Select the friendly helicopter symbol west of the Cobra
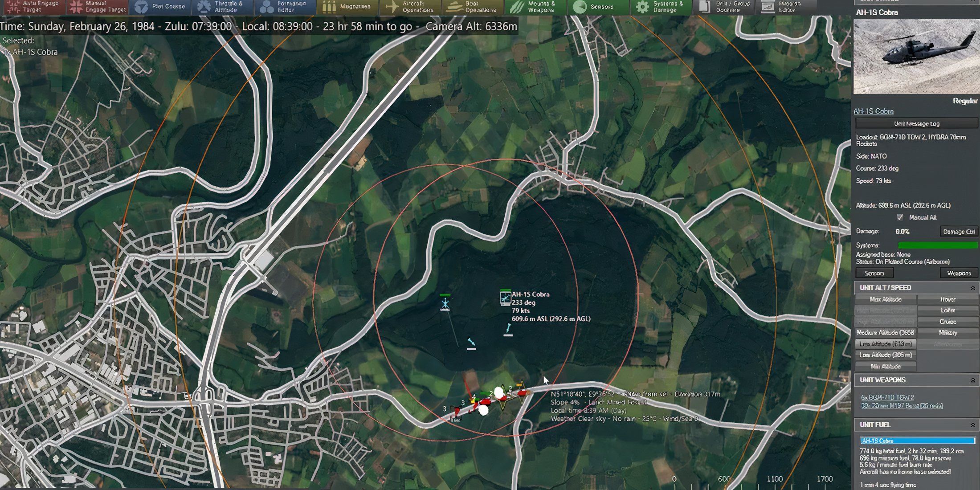This screenshot has height=490, width=980. coord(445,303)
